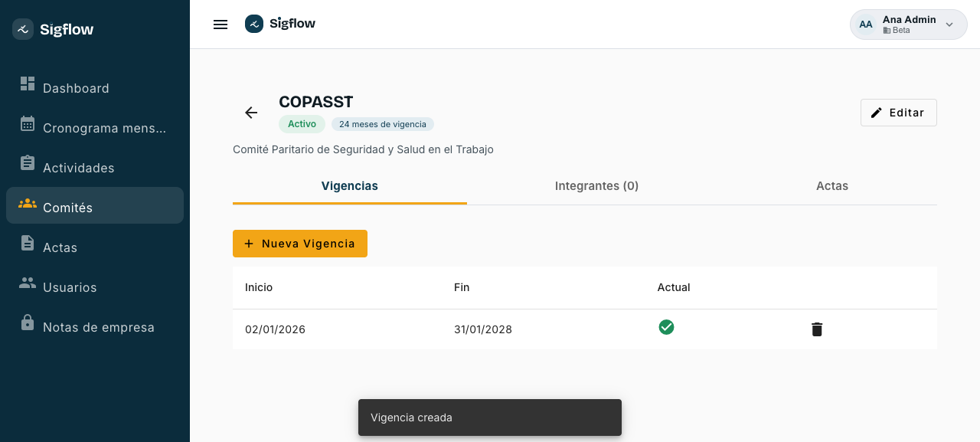Click the Dashboard grid icon in sidebar
The image size is (980, 442).
pos(28,83)
